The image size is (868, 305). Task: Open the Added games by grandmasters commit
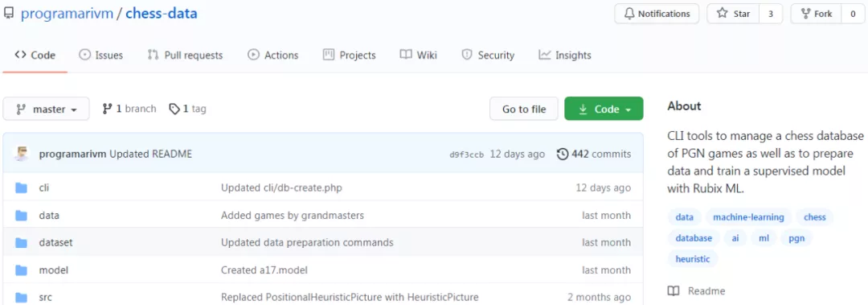[293, 215]
